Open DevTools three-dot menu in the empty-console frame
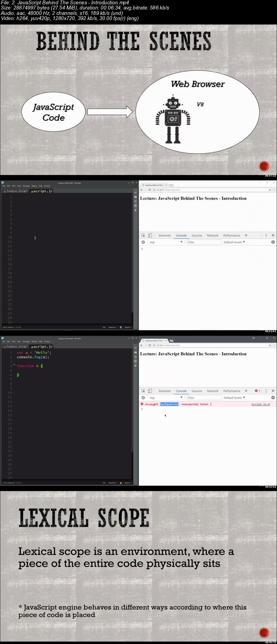 coord(266,235)
